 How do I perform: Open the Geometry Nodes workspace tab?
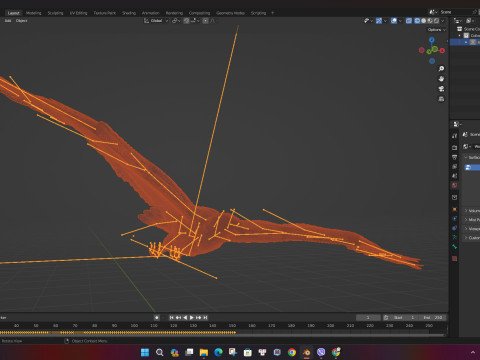pos(230,13)
